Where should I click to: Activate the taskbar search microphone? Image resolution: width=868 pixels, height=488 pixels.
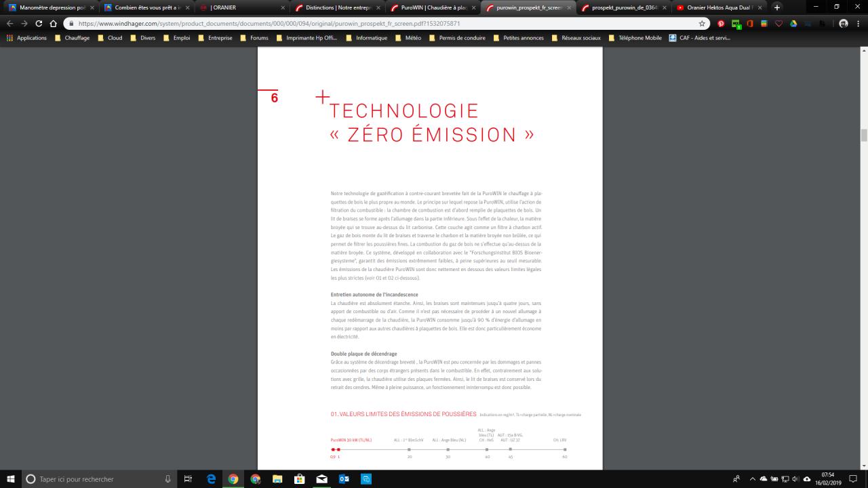tap(167, 479)
